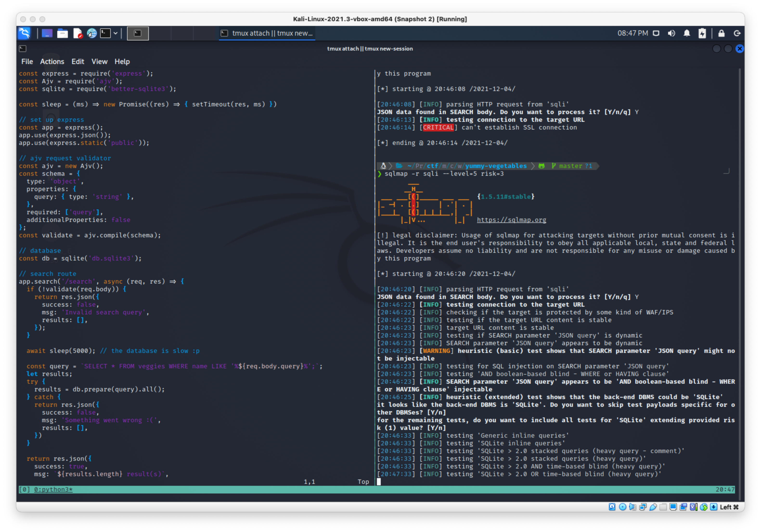
Task: Click the VirtualBox hard disk activity icon
Action: [x=612, y=507]
